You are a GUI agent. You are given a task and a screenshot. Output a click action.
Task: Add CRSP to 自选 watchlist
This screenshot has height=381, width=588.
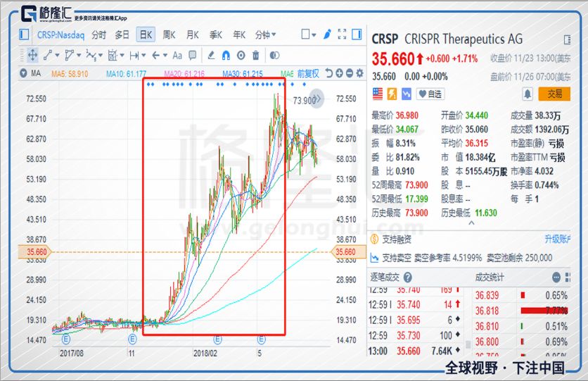(430, 94)
